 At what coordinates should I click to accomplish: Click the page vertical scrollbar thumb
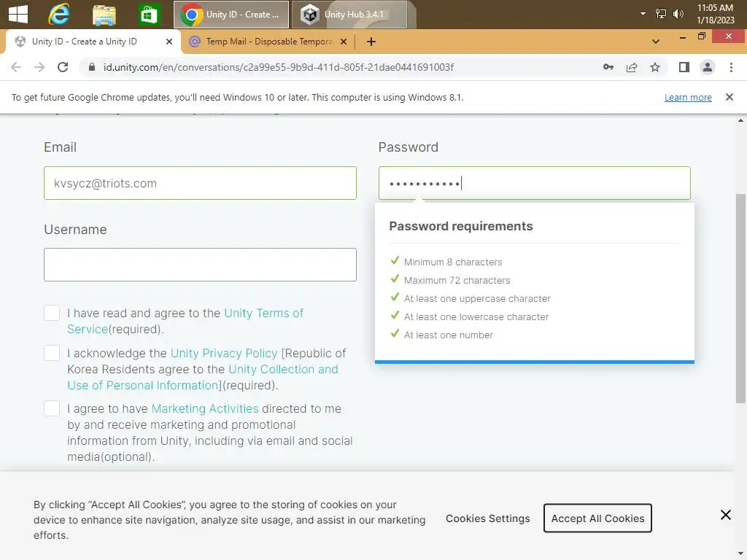click(x=740, y=298)
